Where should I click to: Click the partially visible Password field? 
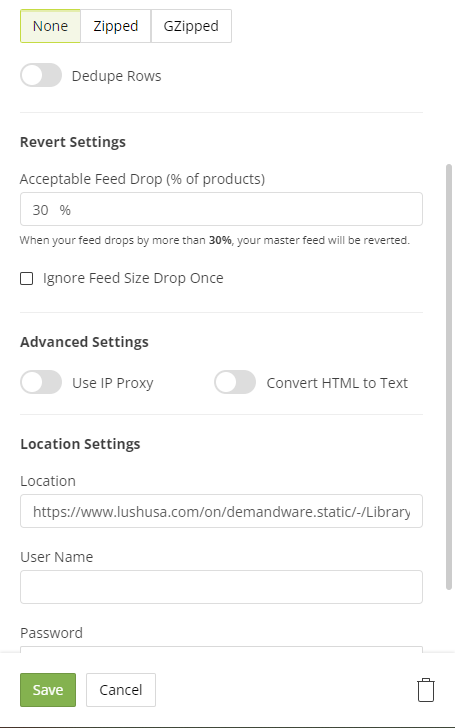point(221,649)
